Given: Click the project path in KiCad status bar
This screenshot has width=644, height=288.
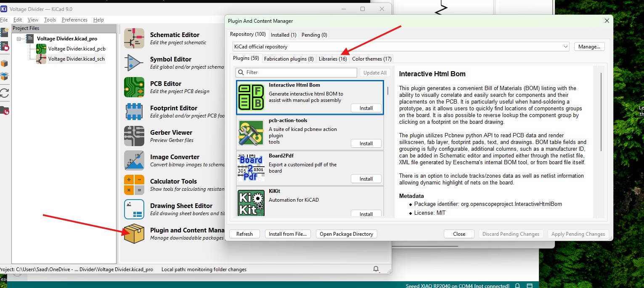Looking at the screenshot, I should [x=76, y=269].
